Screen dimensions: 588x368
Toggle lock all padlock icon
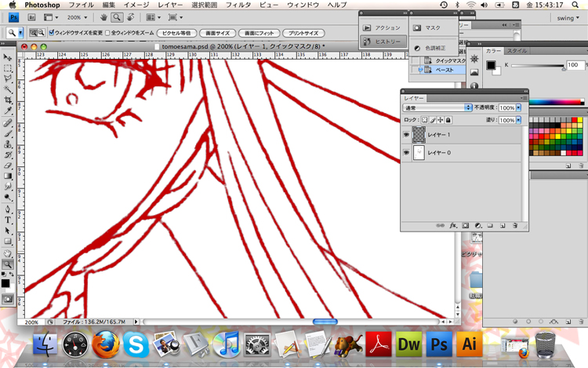pos(448,120)
